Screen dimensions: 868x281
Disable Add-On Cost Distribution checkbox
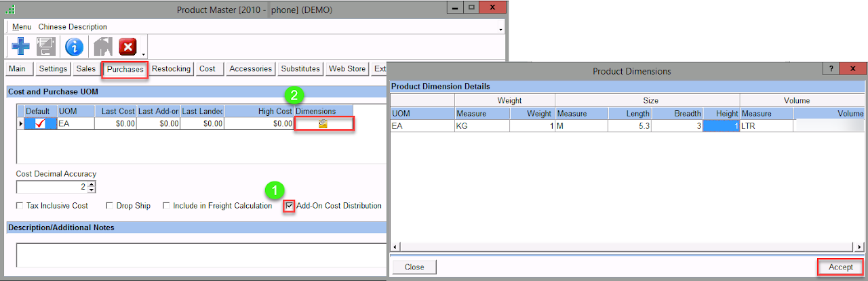point(290,206)
